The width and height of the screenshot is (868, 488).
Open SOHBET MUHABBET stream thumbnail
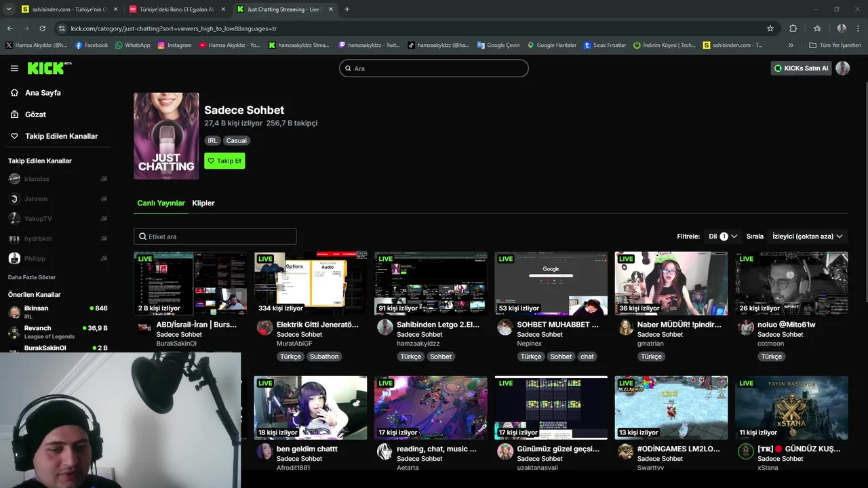(551, 283)
